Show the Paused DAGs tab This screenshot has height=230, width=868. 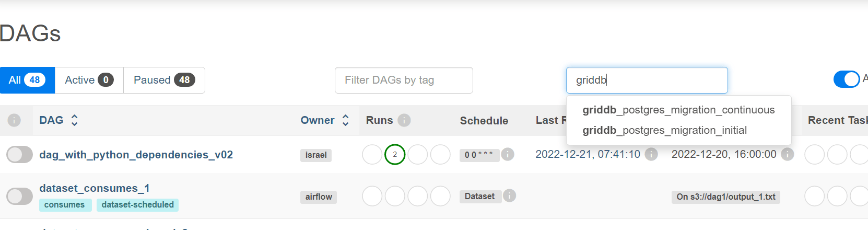point(164,80)
